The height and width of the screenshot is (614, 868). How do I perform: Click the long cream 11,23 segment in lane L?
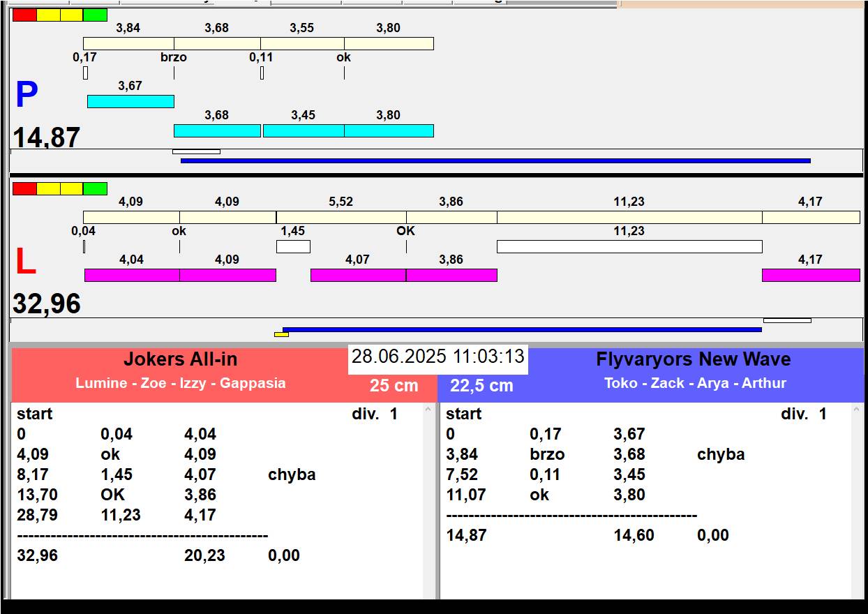(x=629, y=217)
